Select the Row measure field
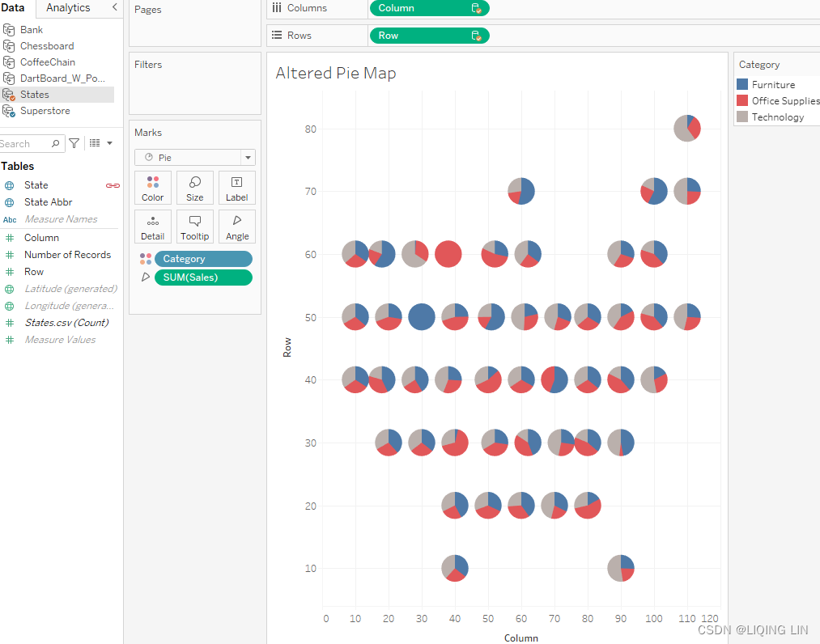 33,272
